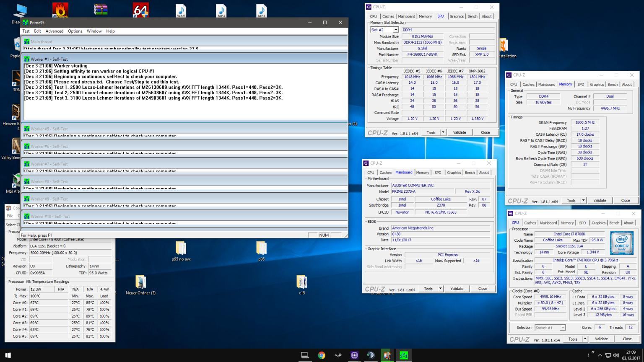The image size is (644, 362).
Task: Open File menu in Core Temp window
Action: coord(10,216)
